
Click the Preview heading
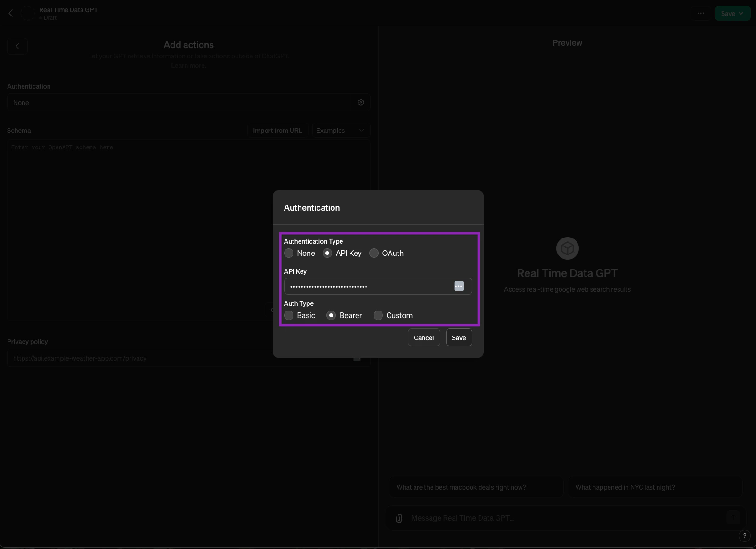567,43
